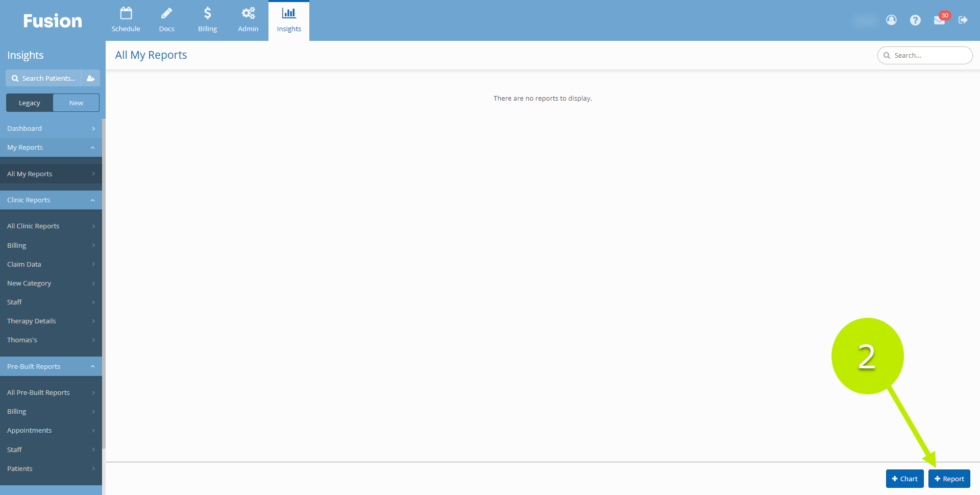980x495 pixels.
Task: Open All Pre-Built Reports
Action: point(51,392)
